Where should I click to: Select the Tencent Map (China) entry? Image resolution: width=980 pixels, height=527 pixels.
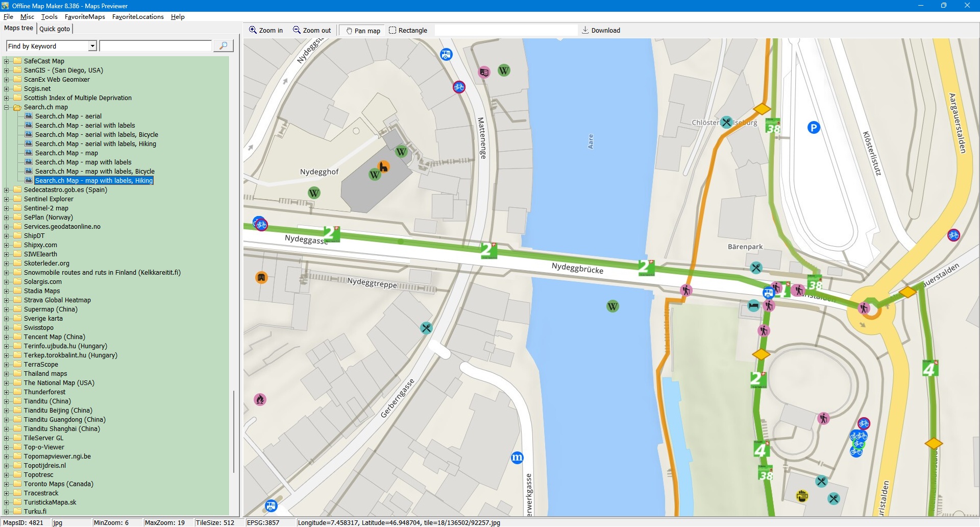pyautogui.click(x=55, y=337)
